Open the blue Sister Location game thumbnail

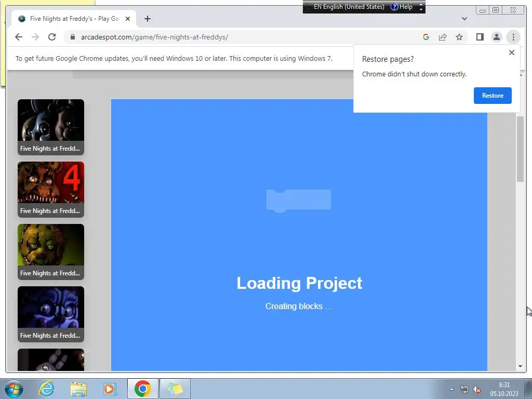(x=51, y=314)
